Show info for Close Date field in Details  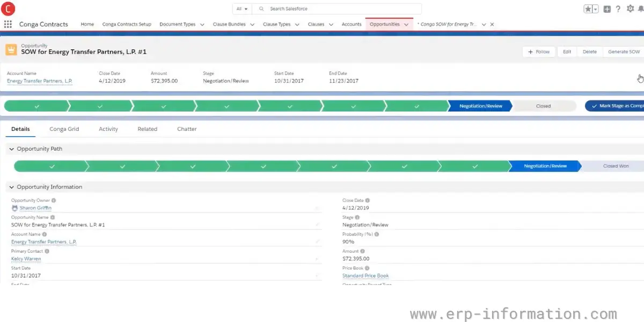pos(368,201)
